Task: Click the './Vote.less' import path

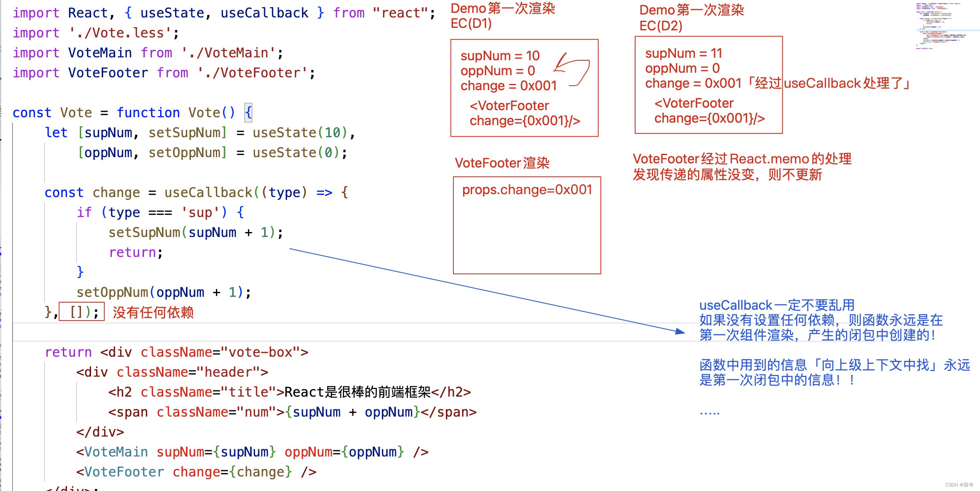Action: [x=120, y=33]
